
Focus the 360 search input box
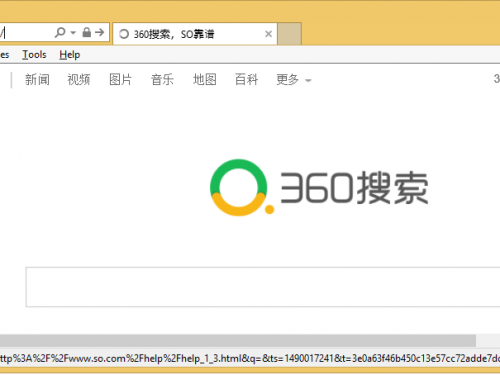[x=263, y=287]
